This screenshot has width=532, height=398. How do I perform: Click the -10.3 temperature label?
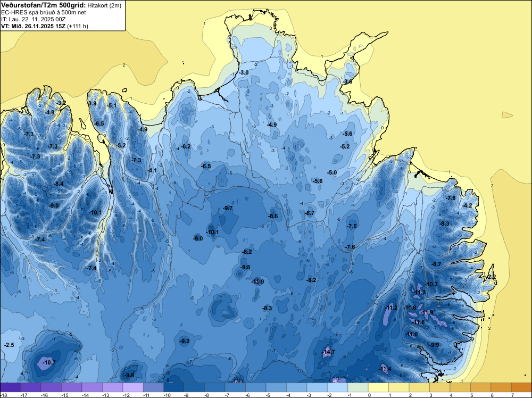pos(431,284)
